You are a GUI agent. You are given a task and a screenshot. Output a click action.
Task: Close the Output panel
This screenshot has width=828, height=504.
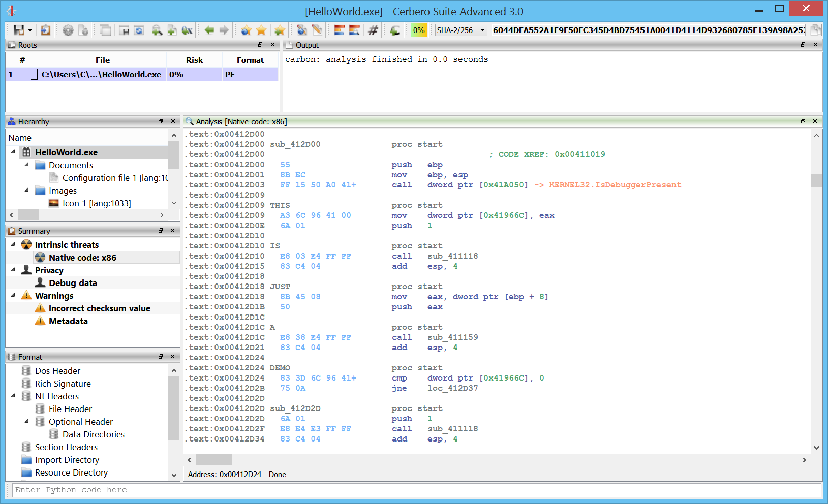point(815,45)
